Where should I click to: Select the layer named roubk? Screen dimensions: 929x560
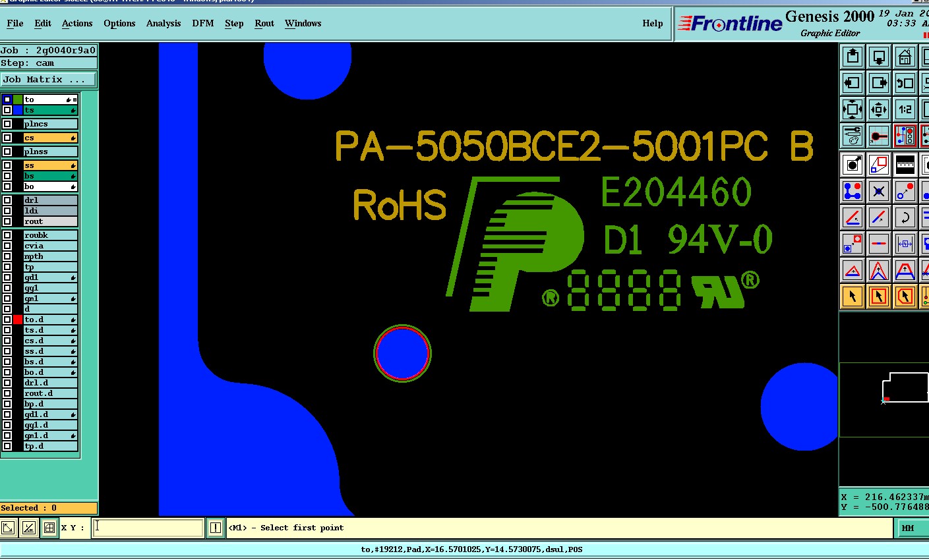pyautogui.click(x=51, y=235)
